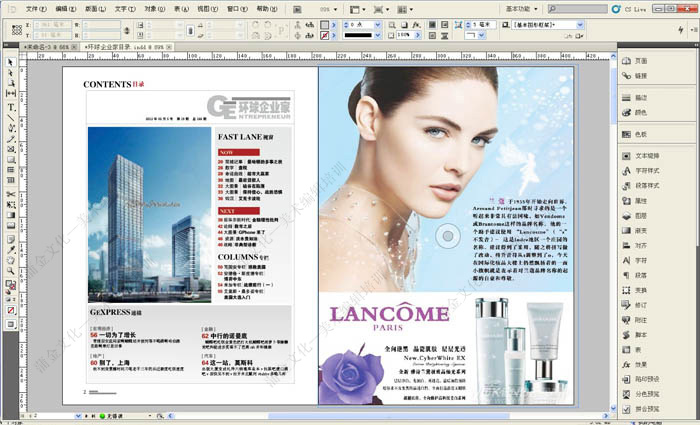Click the fill color swatch in control bar
700x425 pixels.
pyautogui.click(x=325, y=25)
